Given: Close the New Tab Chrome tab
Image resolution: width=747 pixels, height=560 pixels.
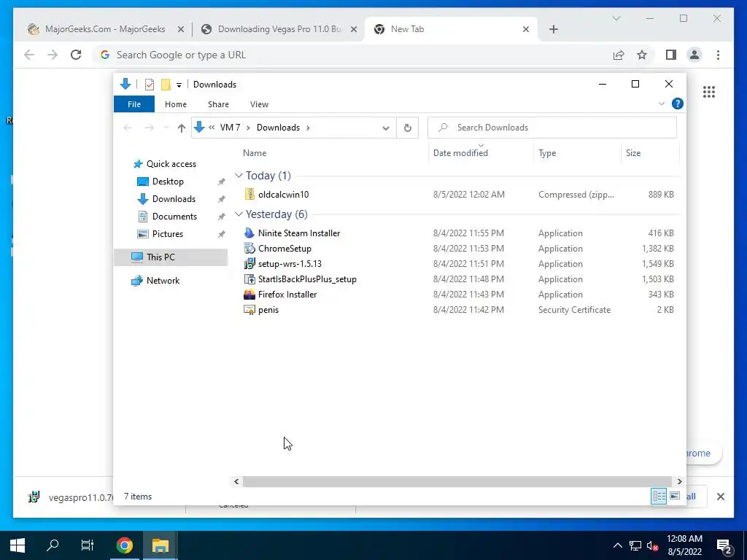Looking at the screenshot, I should [x=525, y=29].
